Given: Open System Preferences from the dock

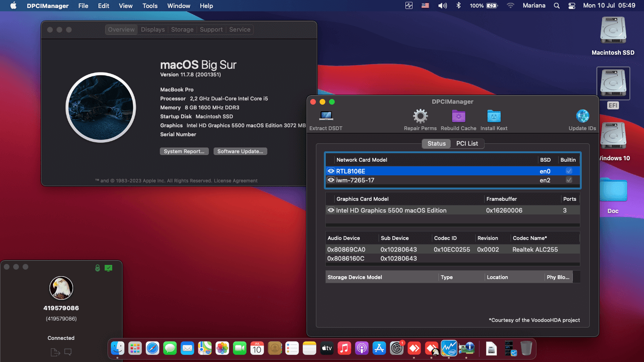Looking at the screenshot, I should tap(396, 348).
